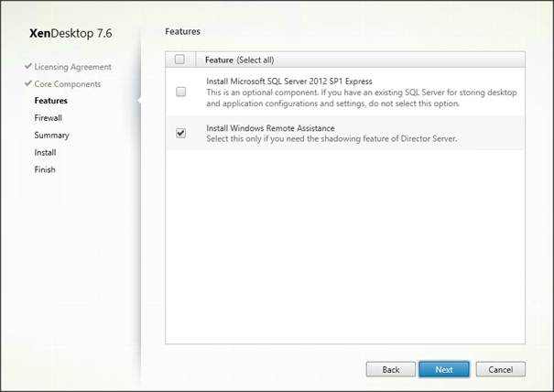The width and height of the screenshot is (554, 392).
Task: Open the Core Components step
Action: point(68,84)
